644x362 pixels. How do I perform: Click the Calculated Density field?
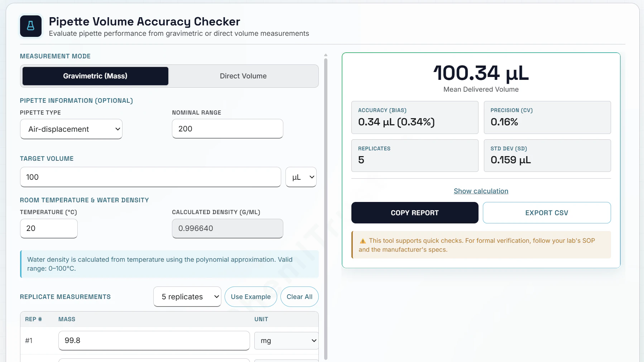click(227, 228)
